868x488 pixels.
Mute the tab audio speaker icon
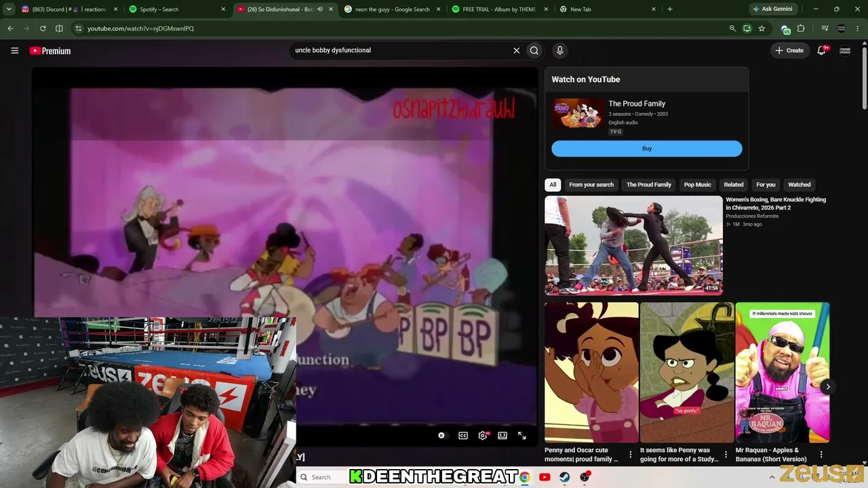pyautogui.click(x=320, y=9)
